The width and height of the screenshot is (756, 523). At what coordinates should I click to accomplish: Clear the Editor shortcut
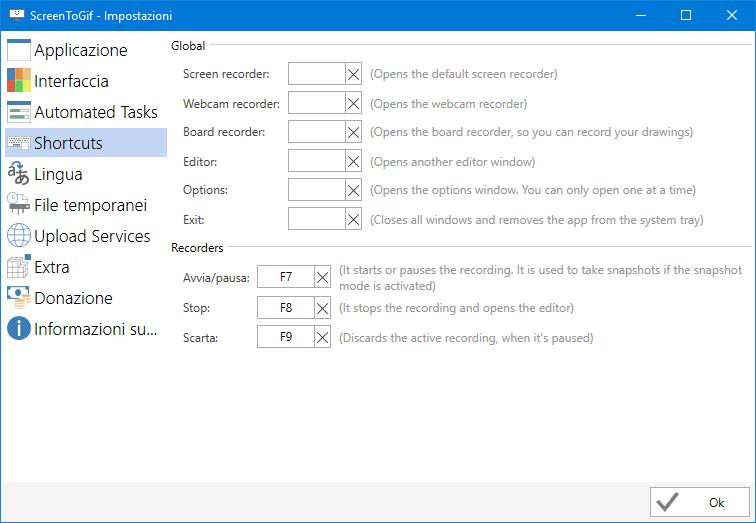click(353, 161)
